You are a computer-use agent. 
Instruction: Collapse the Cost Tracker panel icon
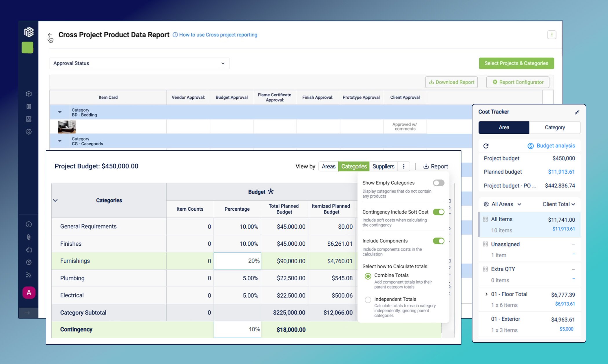(577, 112)
